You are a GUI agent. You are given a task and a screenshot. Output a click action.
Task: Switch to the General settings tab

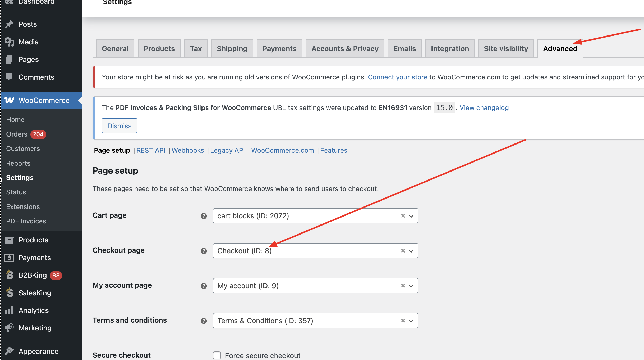pos(115,49)
